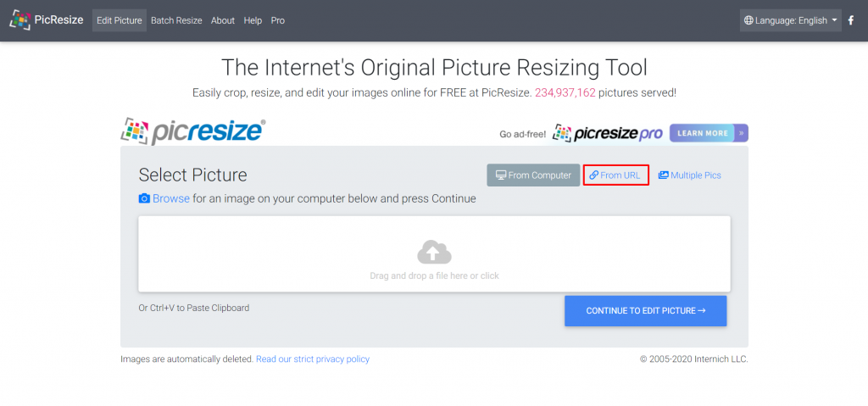Click the chevron on Learn More banner

click(x=742, y=133)
